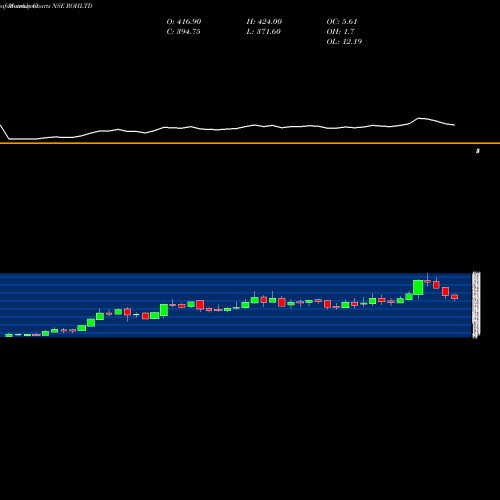This screenshot has width=500, height=500.
Task: Click the high price value H: 424.00
Action: (x=264, y=22)
